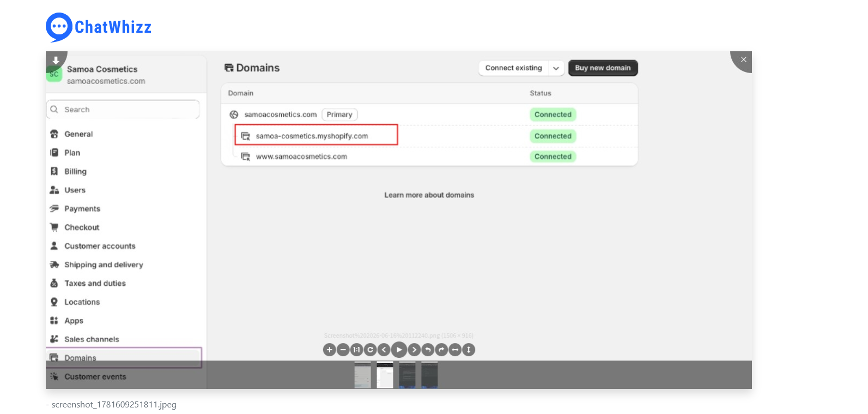The width and height of the screenshot is (868, 414).
Task: Click the Payments icon in sidebar
Action: [54, 208]
